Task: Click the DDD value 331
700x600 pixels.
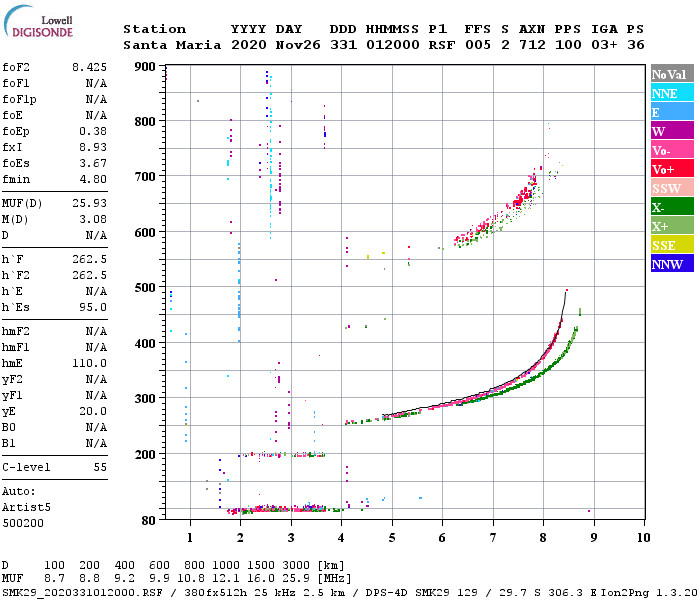Action: point(343,45)
